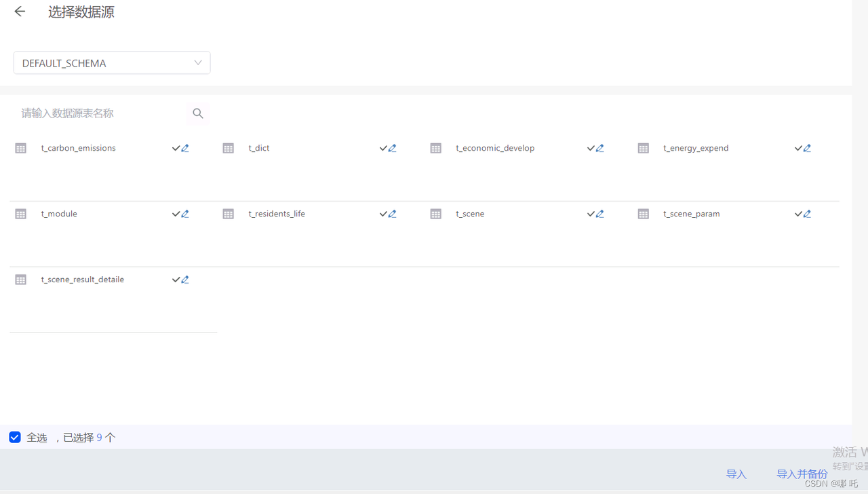Click the data source table name search field
This screenshot has height=494, width=868.
pos(100,113)
